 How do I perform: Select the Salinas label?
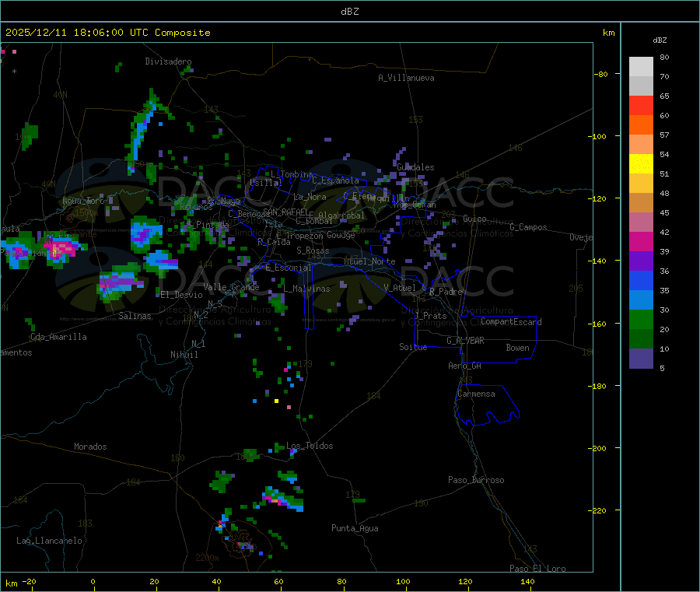pyautogui.click(x=135, y=316)
